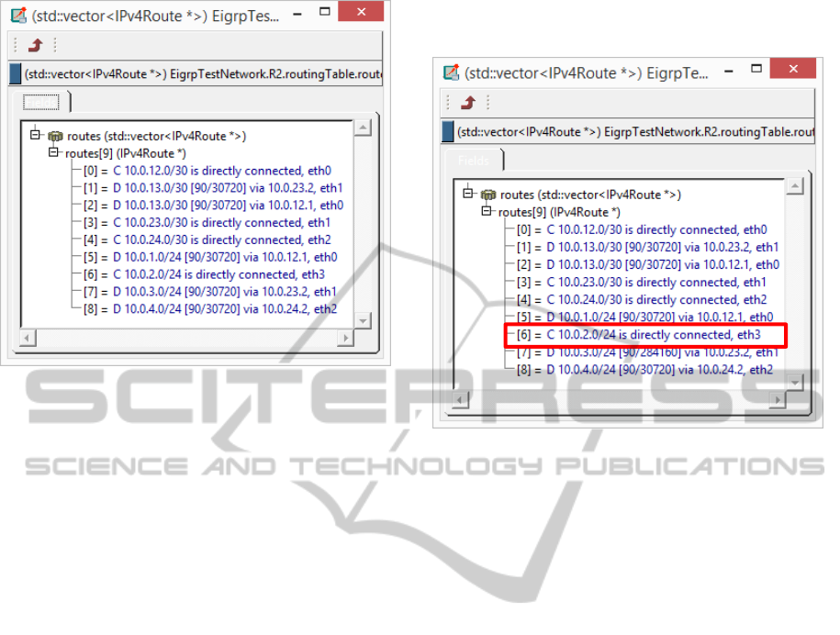Click scroll-down arrow of left window's tree
The width and height of the screenshot is (840, 635).
pyautogui.click(x=363, y=320)
